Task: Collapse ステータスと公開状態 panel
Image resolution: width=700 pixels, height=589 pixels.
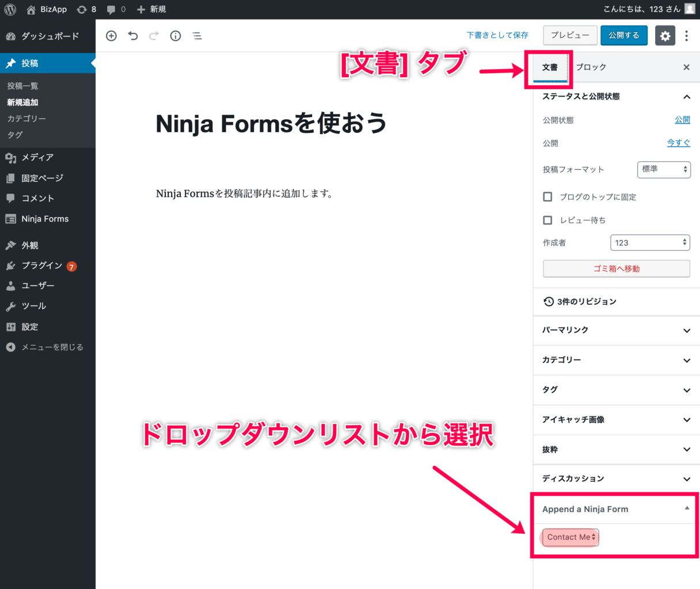Action: tap(617, 97)
